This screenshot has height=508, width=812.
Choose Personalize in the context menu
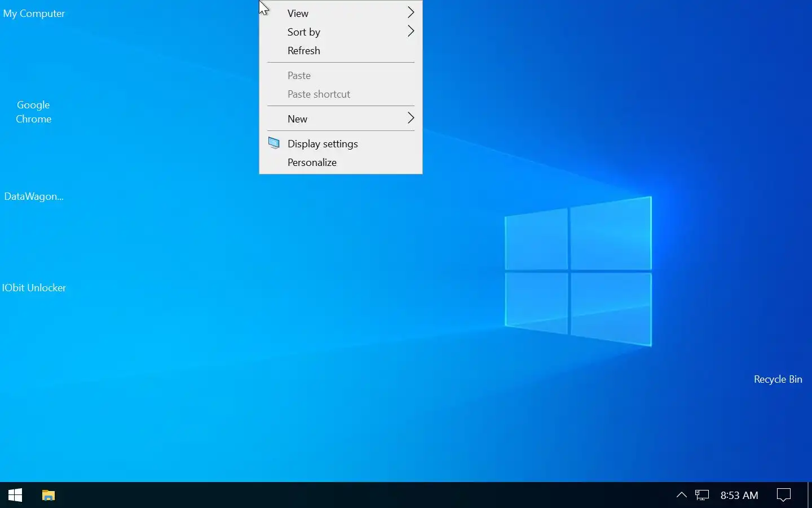pyautogui.click(x=341, y=162)
